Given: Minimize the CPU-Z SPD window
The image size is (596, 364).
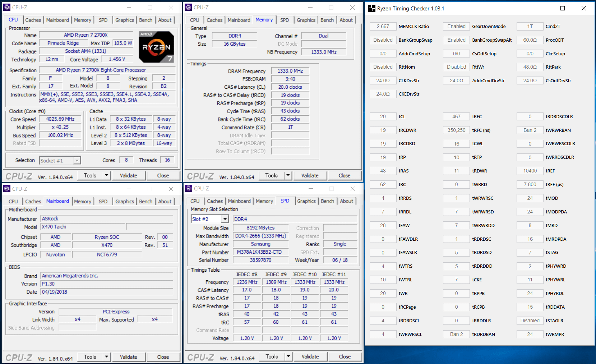Looking at the screenshot, I should click(311, 188).
